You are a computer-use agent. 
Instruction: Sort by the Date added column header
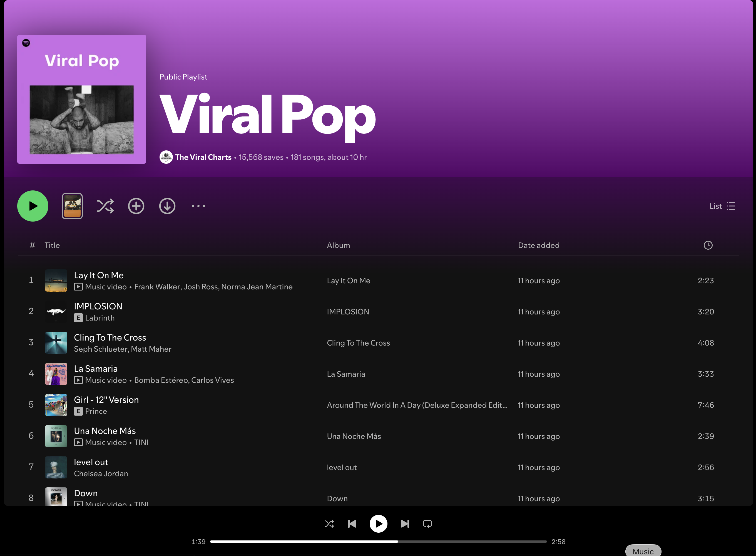click(539, 245)
